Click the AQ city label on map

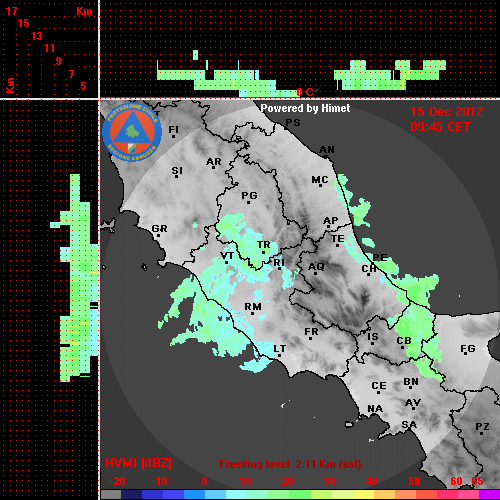(316, 267)
